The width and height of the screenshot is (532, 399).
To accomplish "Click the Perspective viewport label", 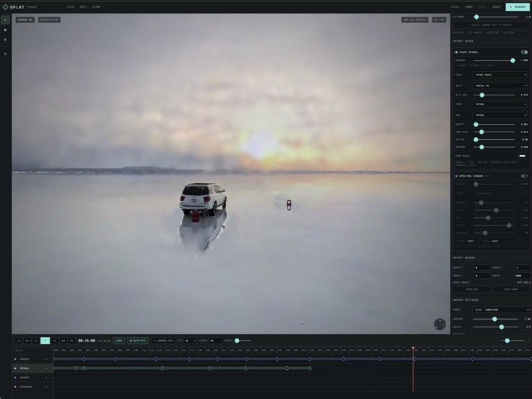I will click(49, 19).
